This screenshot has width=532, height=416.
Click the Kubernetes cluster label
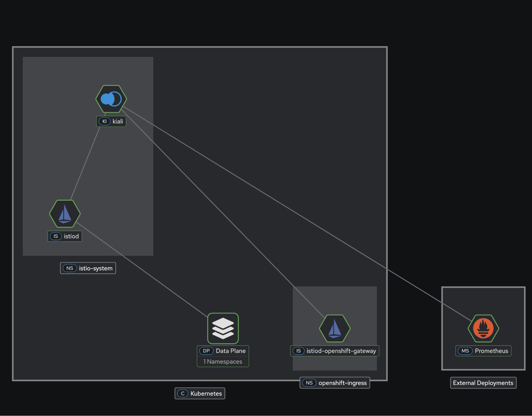[x=206, y=394]
